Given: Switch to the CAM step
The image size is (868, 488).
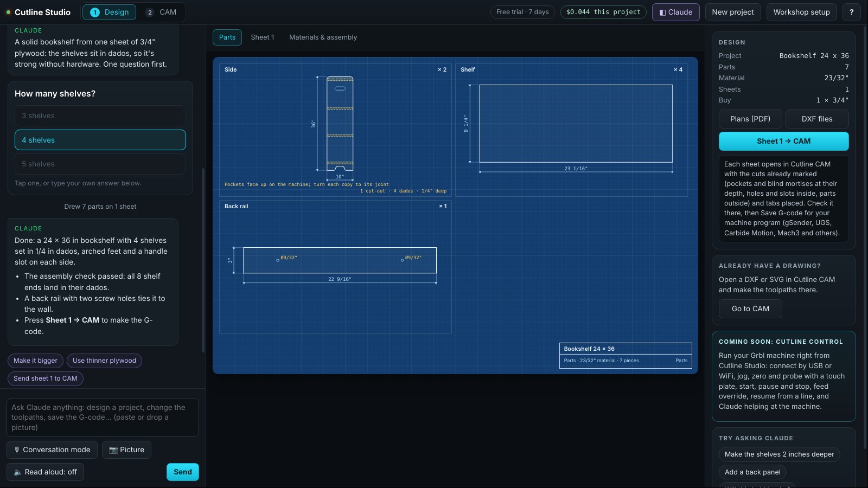Looking at the screenshot, I should pyautogui.click(x=161, y=12).
